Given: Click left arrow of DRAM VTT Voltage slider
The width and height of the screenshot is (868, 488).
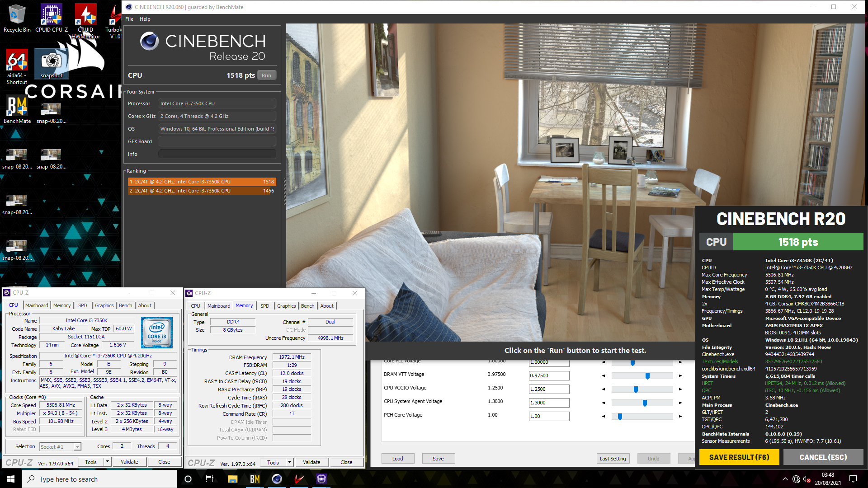Looking at the screenshot, I should click(x=603, y=375).
